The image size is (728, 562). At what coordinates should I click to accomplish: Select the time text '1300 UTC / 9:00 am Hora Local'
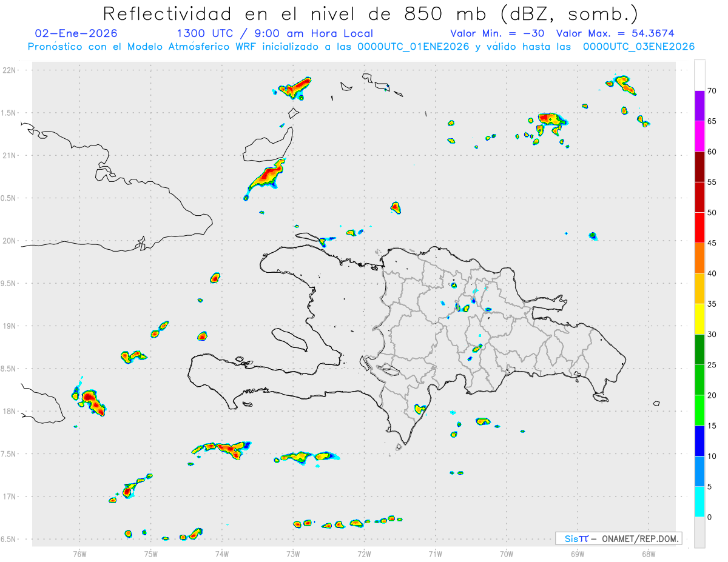coord(275,33)
